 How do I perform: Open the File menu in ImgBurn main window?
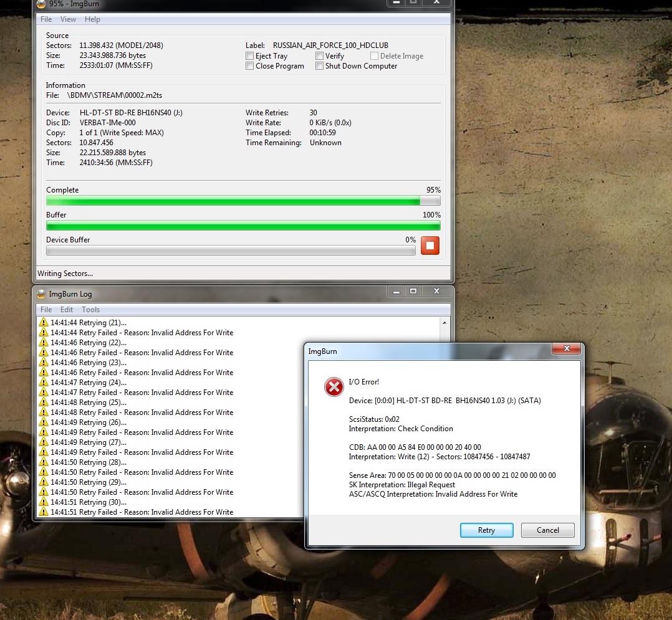46,19
